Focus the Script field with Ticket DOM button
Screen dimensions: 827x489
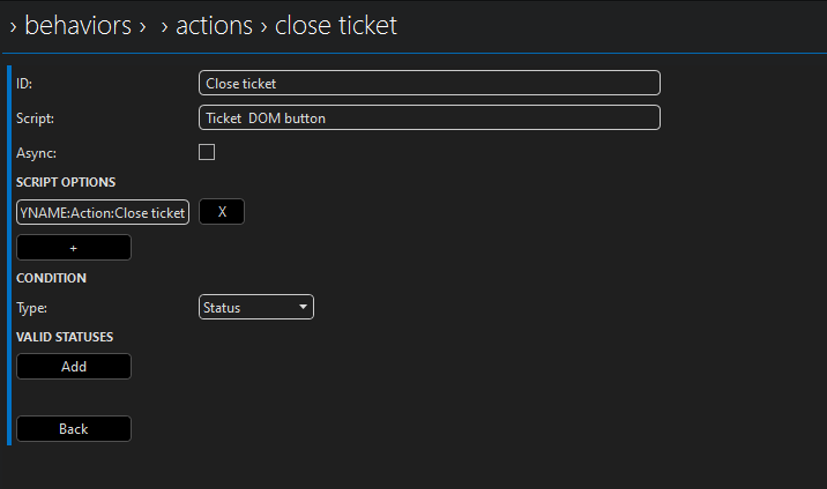point(429,118)
